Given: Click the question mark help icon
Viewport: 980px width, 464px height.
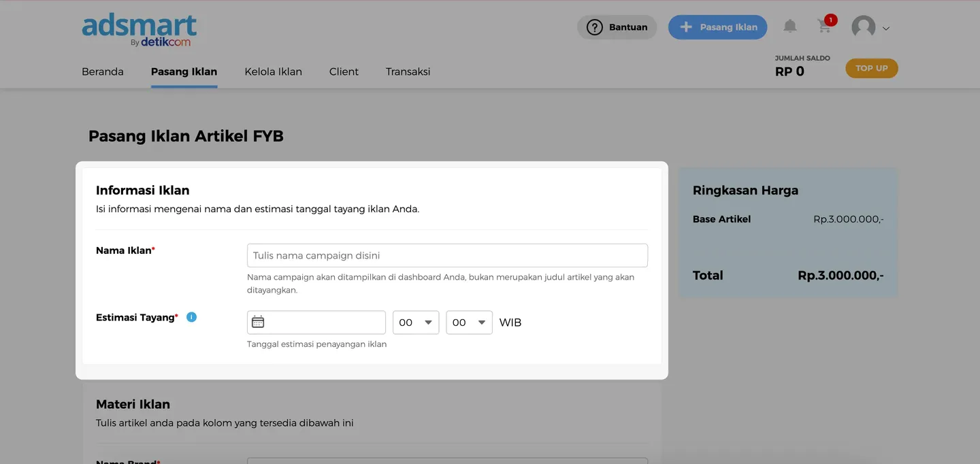Looking at the screenshot, I should [x=594, y=27].
